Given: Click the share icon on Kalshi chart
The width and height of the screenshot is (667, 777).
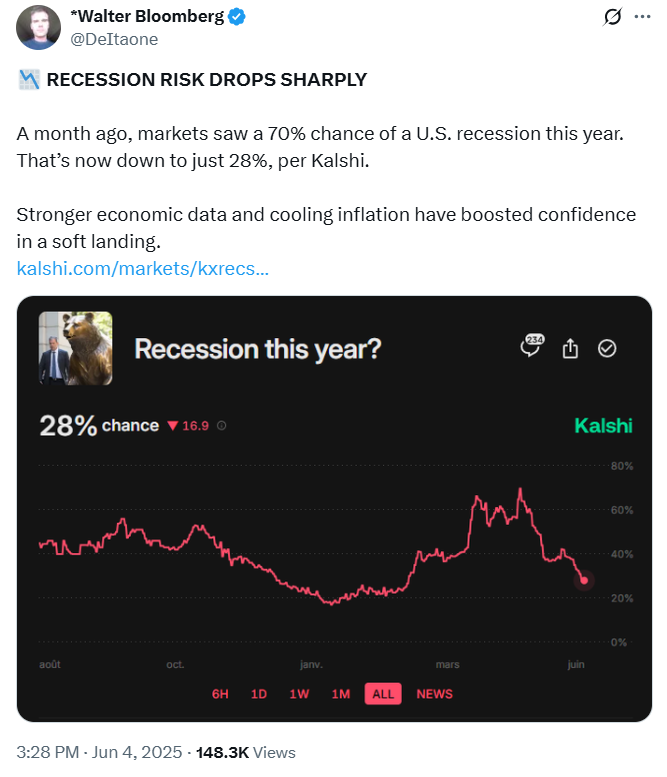Looking at the screenshot, I should tap(570, 348).
